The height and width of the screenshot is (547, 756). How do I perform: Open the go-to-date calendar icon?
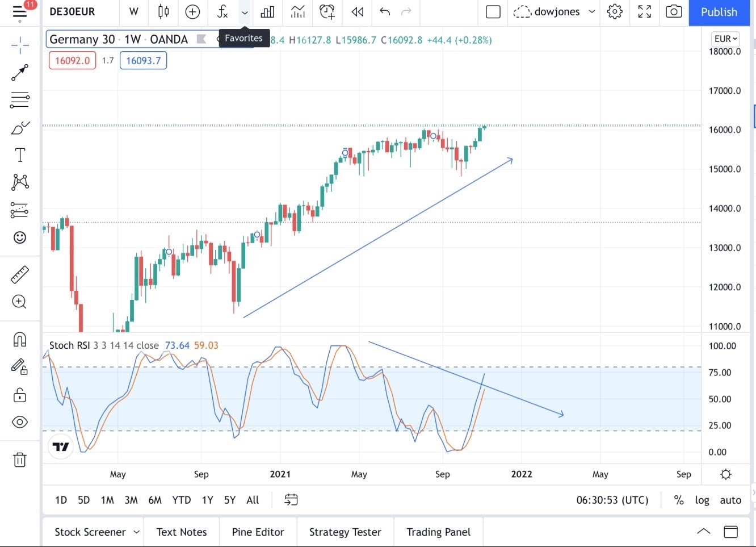[291, 500]
